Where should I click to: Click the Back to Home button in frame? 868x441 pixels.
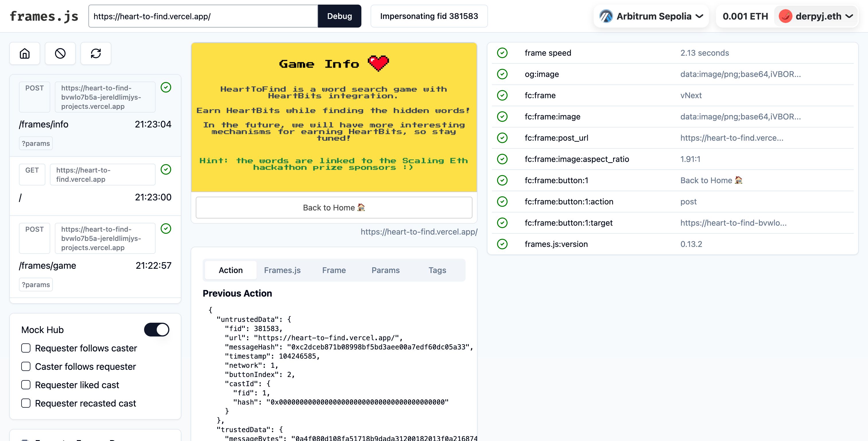334,207
